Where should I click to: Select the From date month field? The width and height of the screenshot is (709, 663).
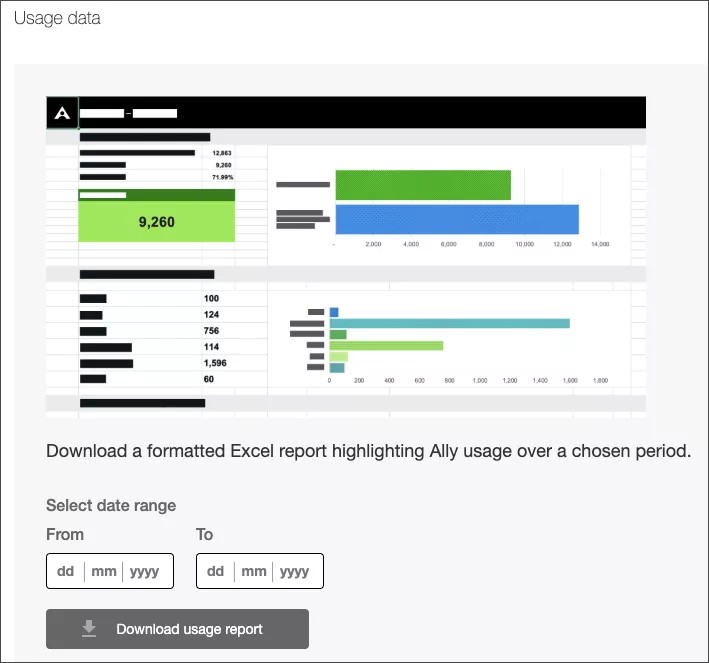tap(104, 572)
